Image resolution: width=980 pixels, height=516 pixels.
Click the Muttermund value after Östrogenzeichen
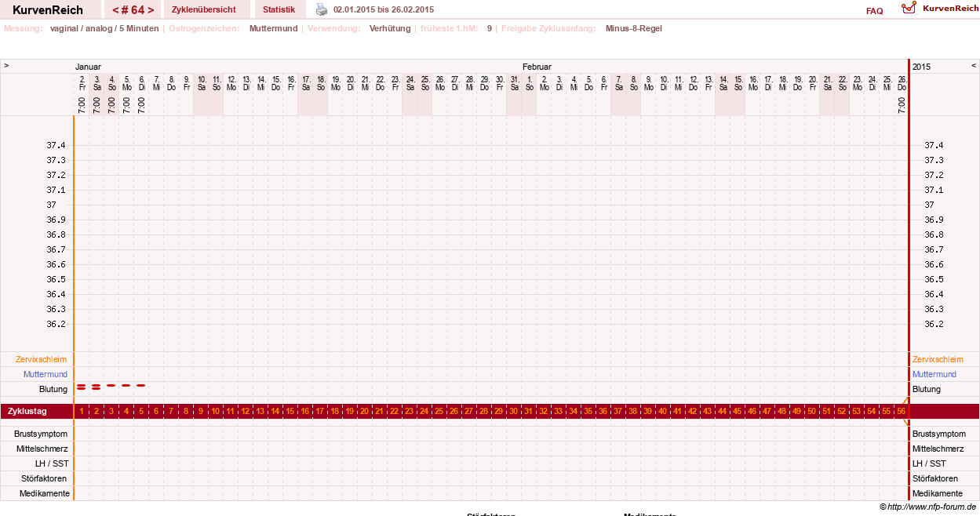click(x=274, y=28)
